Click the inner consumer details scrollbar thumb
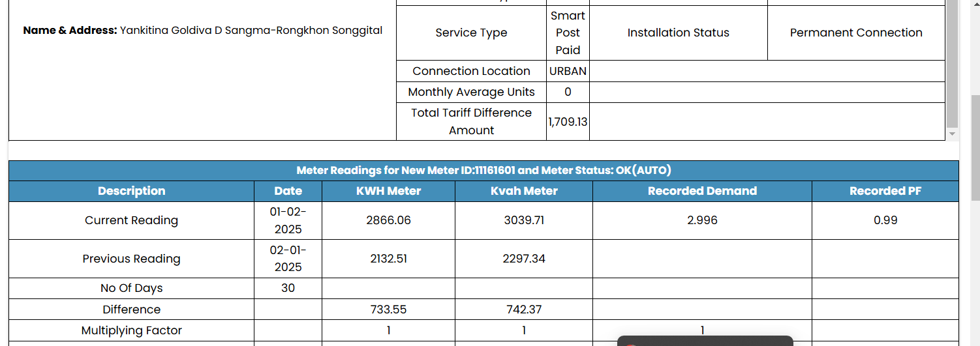This screenshot has width=980, height=346. tap(953, 63)
